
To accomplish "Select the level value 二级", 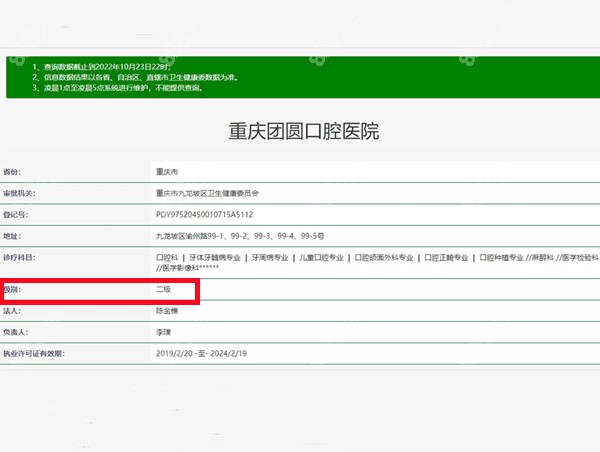I will (x=163, y=289).
